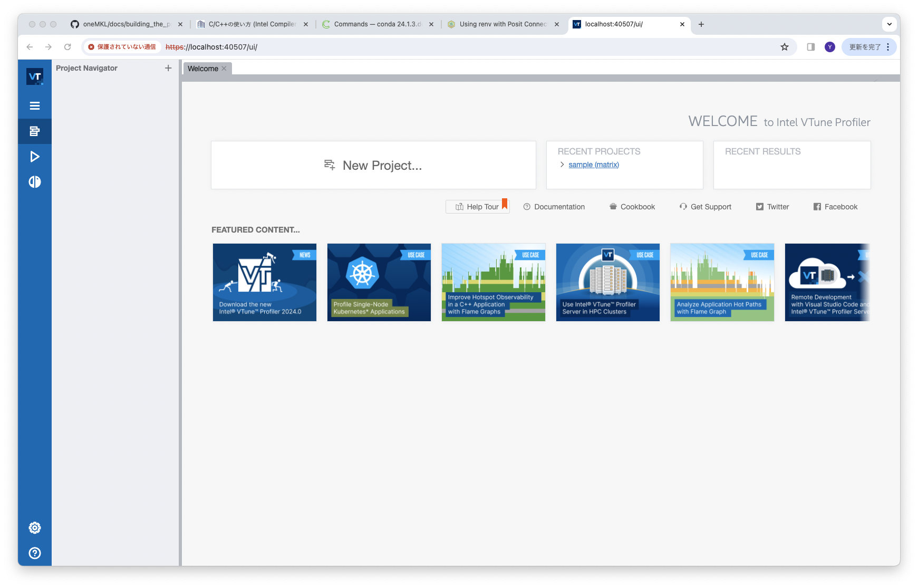Select the Project Navigator sidebar icon
The image size is (918, 588).
[35, 131]
